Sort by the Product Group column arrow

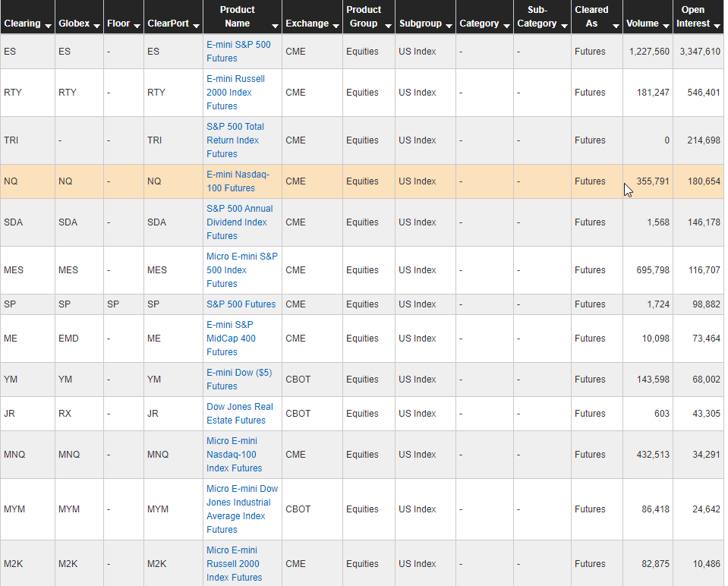point(388,26)
